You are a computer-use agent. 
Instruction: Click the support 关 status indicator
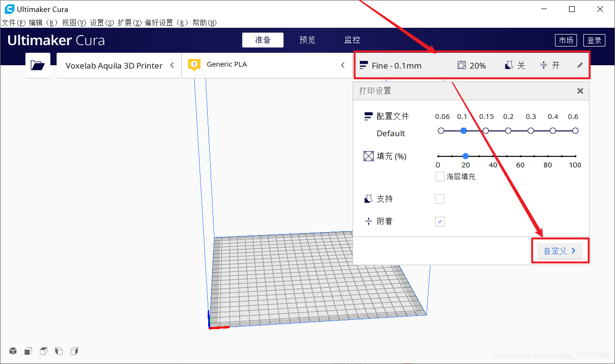515,65
